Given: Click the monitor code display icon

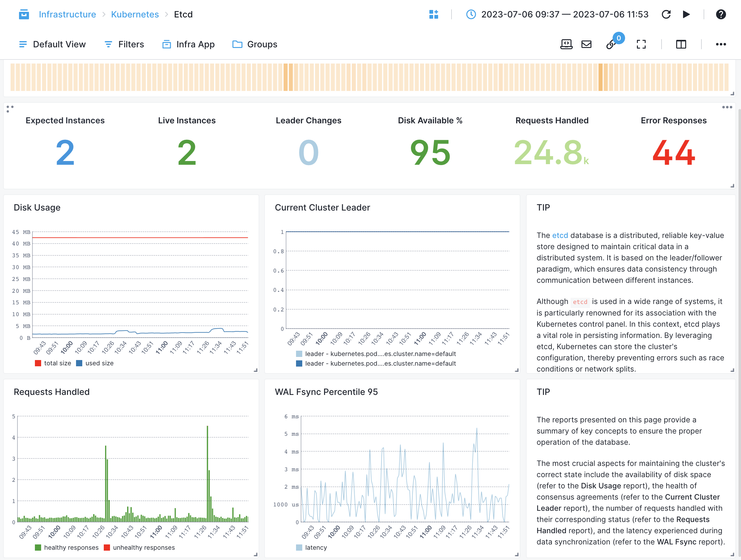Looking at the screenshot, I should pyautogui.click(x=566, y=44).
